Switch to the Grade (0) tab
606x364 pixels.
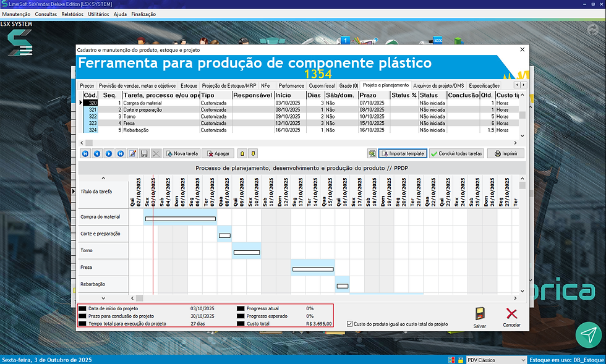[349, 86]
